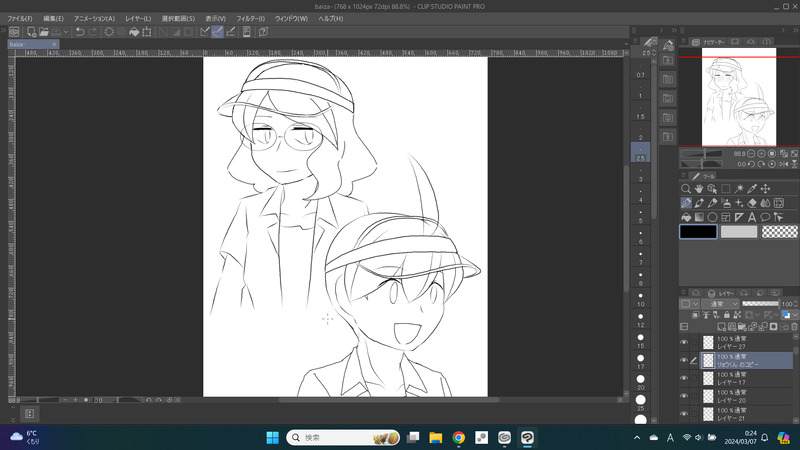This screenshot has width=800, height=450.
Task: Select the Pen tool in tool palette
Action: click(686, 203)
